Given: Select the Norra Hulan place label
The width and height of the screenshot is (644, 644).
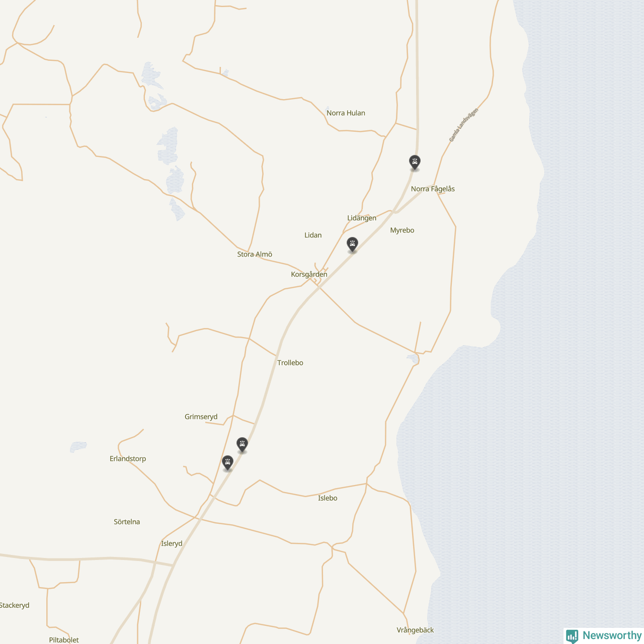Looking at the screenshot, I should pyautogui.click(x=346, y=113).
